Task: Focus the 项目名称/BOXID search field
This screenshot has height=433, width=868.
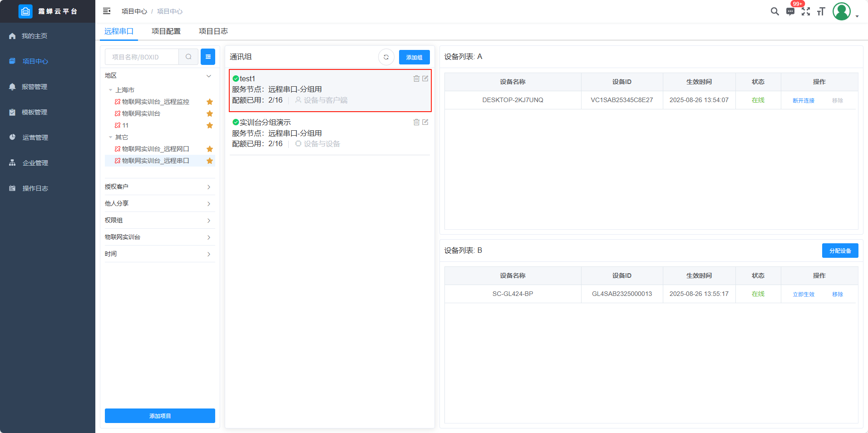Action: [x=142, y=57]
